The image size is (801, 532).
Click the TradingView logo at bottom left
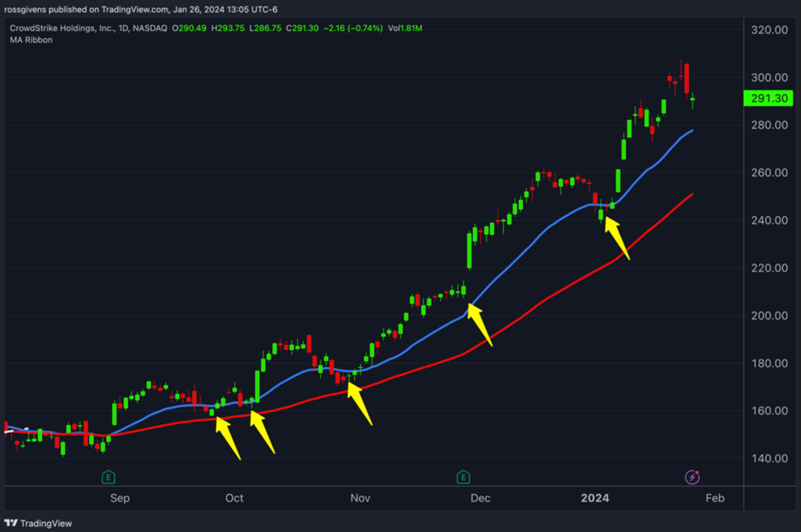pos(38,523)
